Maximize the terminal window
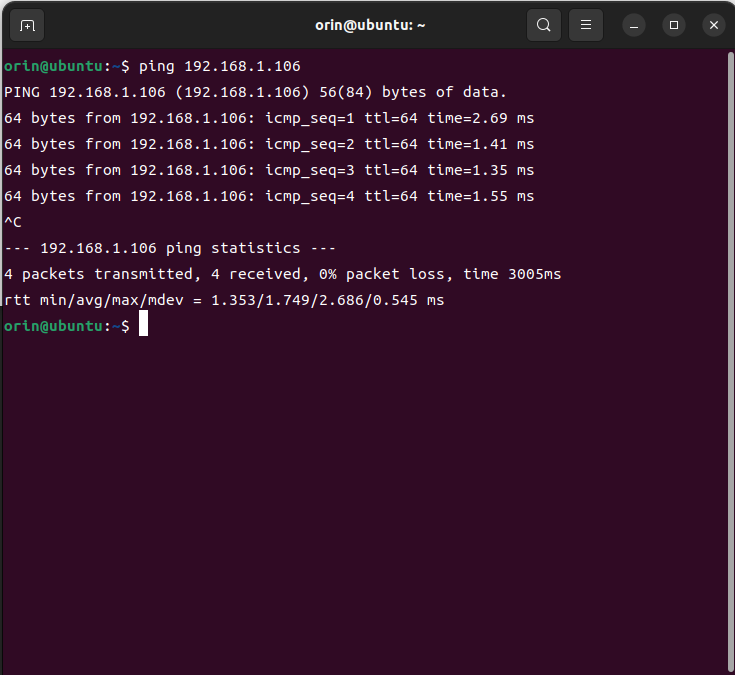The height and width of the screenshot is (675, 735). pyautogui.click(x=674, y=25)
